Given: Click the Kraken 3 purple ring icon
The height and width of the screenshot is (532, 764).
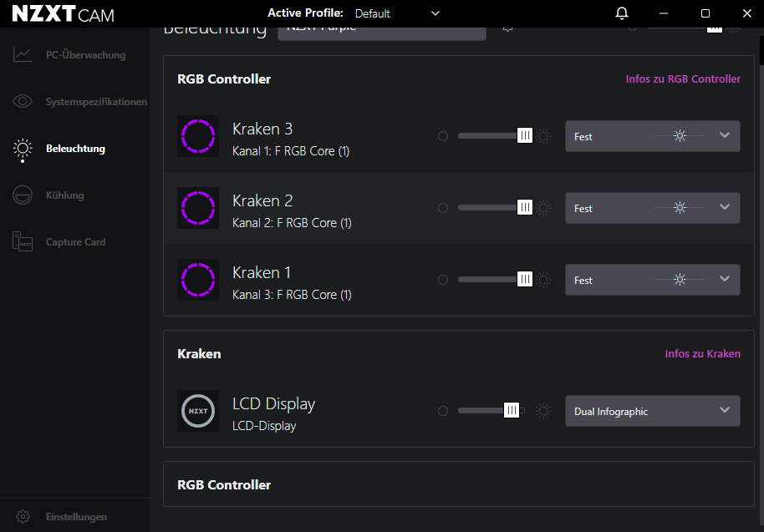Looking at the screenshot, I should pyautogui.click(x=198, y=136).
